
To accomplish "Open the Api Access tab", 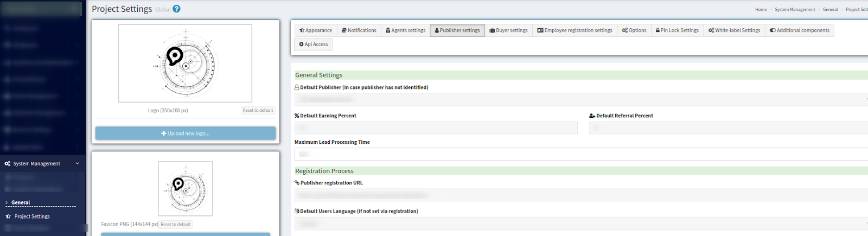I will 314,44.
